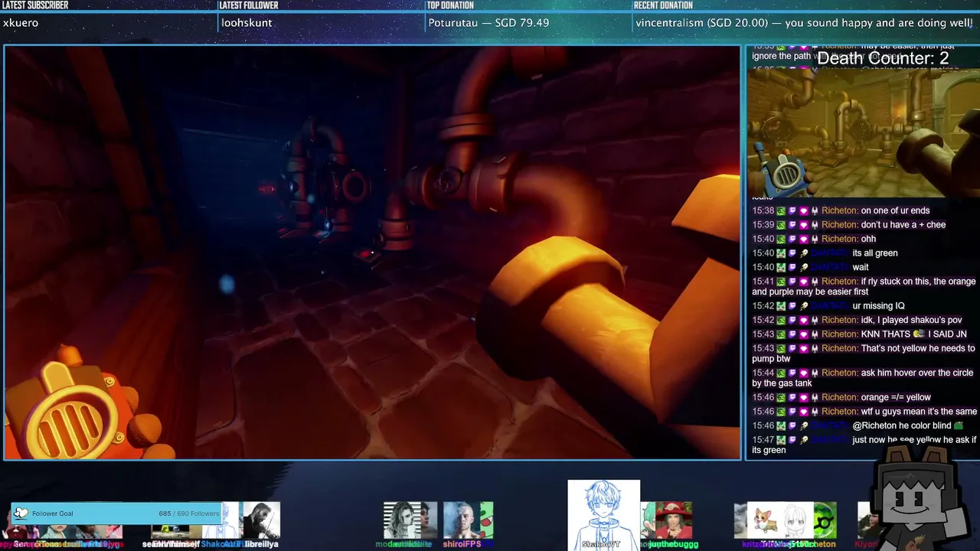Open the libreillya avatar

pos(261,520)
